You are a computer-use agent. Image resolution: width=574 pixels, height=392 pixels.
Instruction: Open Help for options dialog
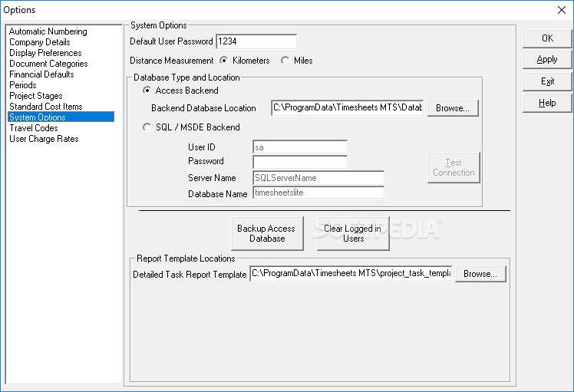pyautogui.click(x=547, y=103)
